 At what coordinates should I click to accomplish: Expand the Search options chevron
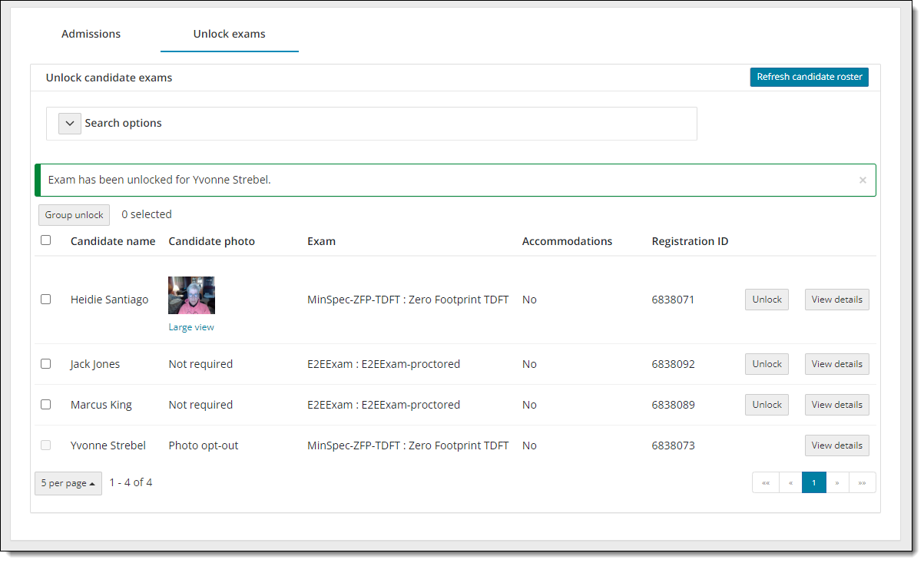coord(69,124)
